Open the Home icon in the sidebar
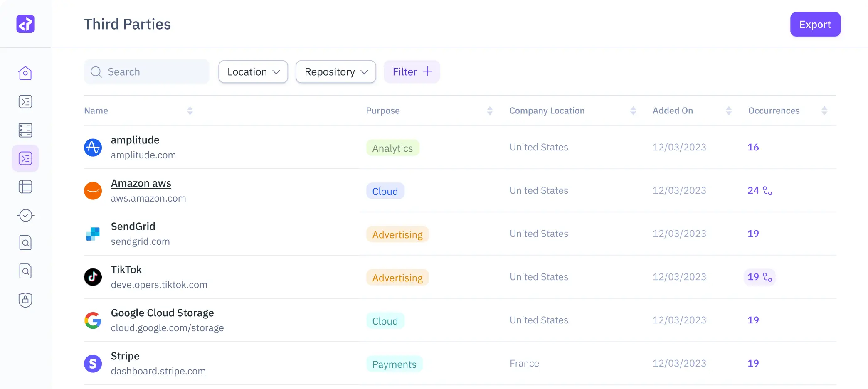Screen dimensions: 868x389 tap(25, 73)
